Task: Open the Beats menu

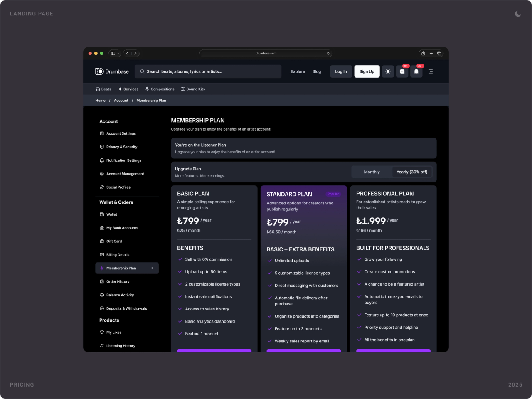Action: coord(103,89)
